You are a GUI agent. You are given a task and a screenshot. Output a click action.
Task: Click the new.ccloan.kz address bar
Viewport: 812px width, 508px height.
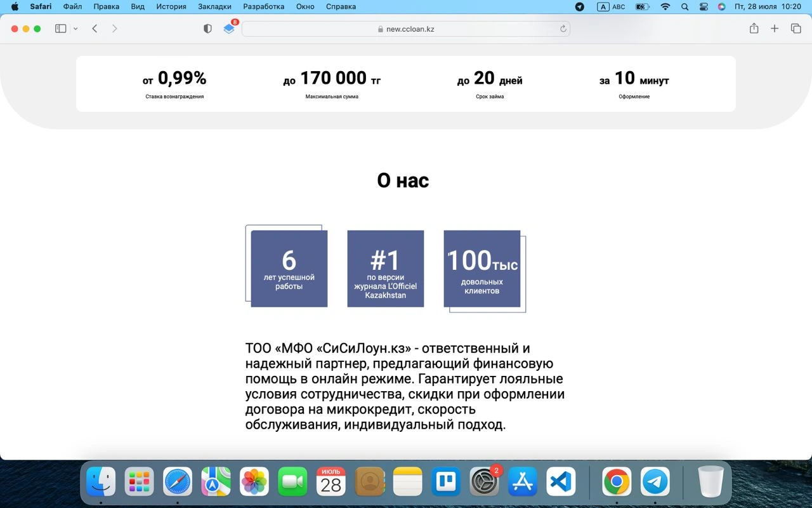(x=406, y=29)
